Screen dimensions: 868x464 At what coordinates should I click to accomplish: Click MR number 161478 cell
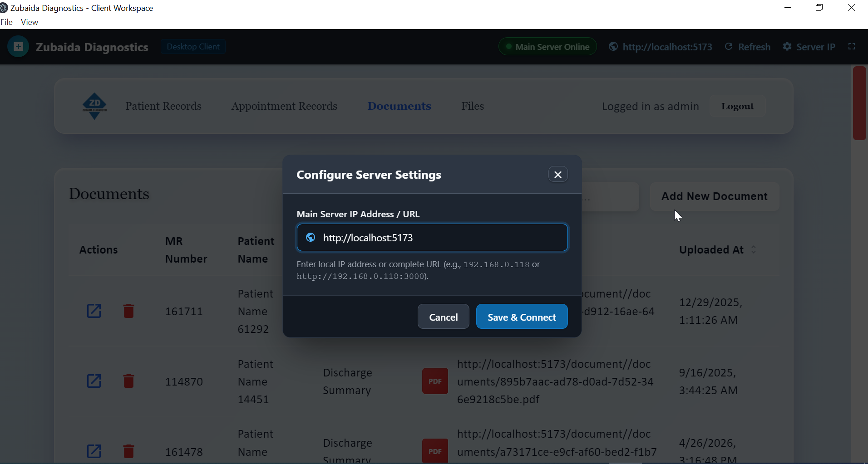coord(184,452)
